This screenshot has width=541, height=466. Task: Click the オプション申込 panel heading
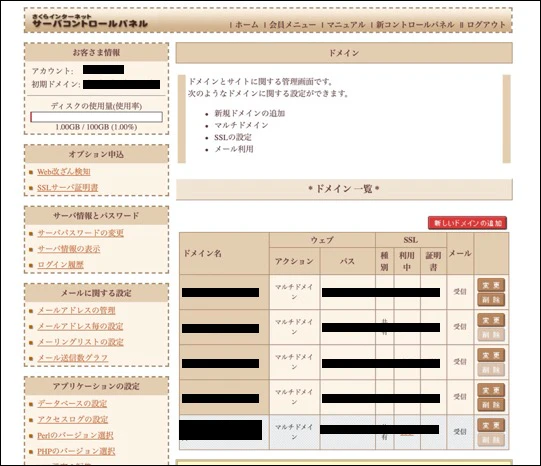97,154
